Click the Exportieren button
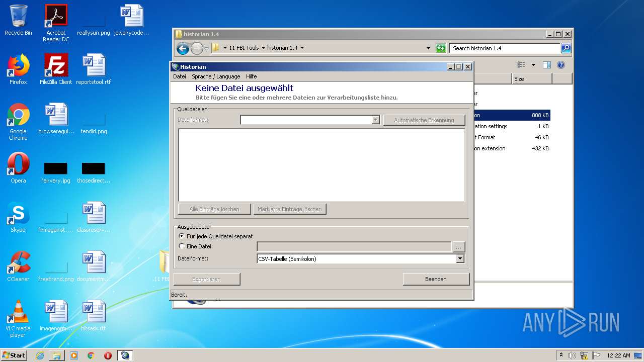The image size is (644, 362). click(207, 279)
